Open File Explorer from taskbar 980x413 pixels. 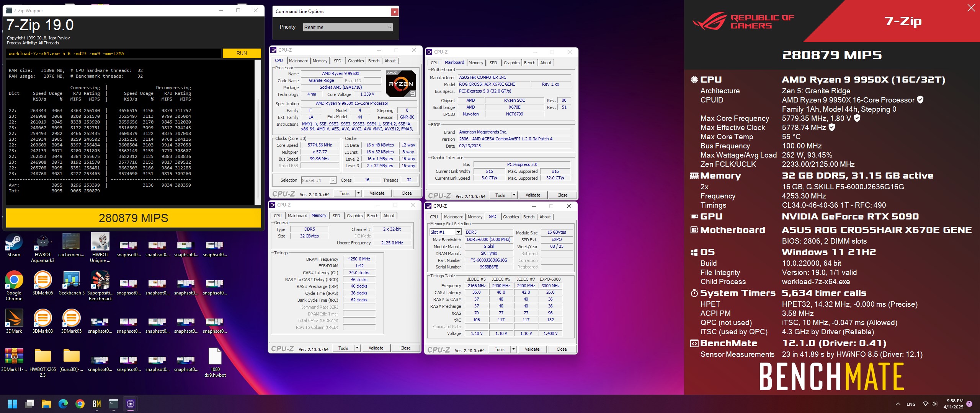(x=46, y=404)
